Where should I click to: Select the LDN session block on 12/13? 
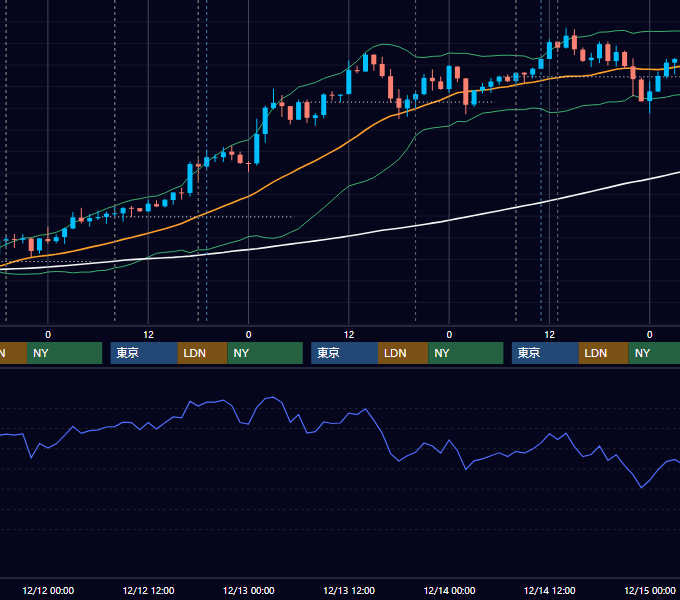(403, 353)
